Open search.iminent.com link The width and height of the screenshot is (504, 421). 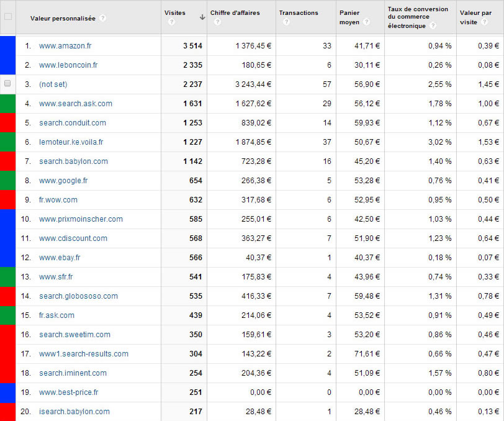(x=73, y=373)
